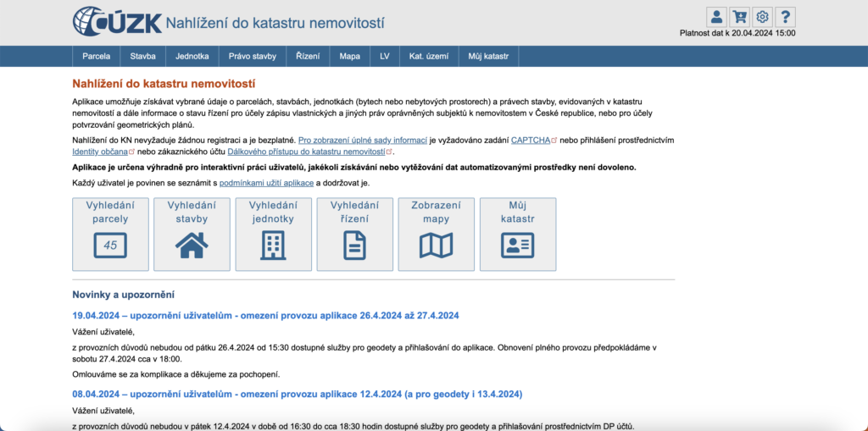Click the 'Vyhledání řízení' tile label

pos(355,212)
